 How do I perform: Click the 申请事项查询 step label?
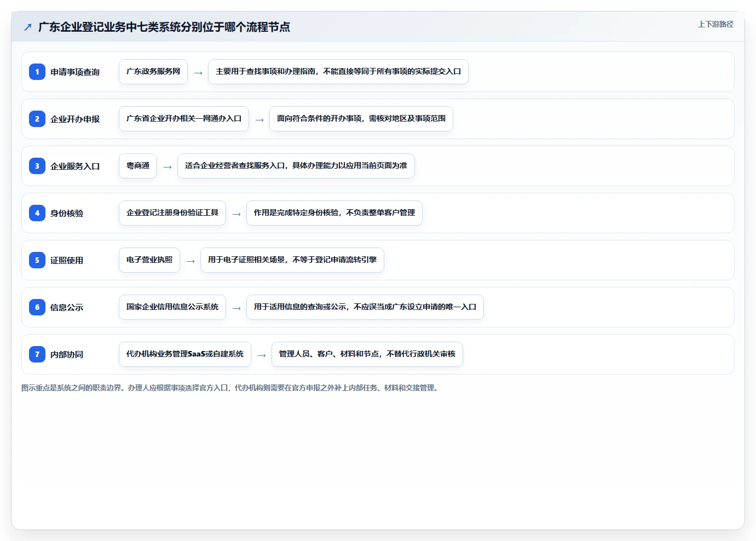click(x=75, y=72)
